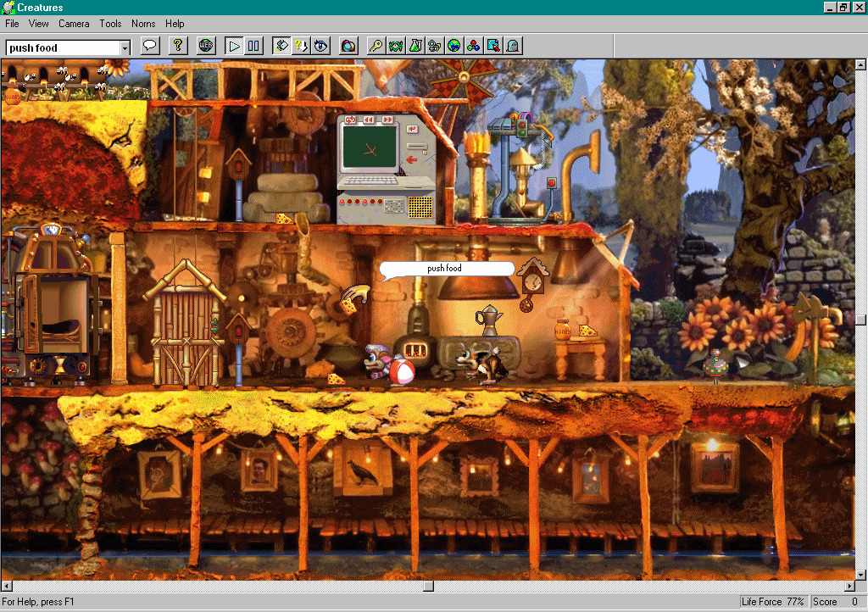868x612 pixels.
Task: Click the fast-forward button atop the computer
Action: pyautogui.click(x=387, y=120)
